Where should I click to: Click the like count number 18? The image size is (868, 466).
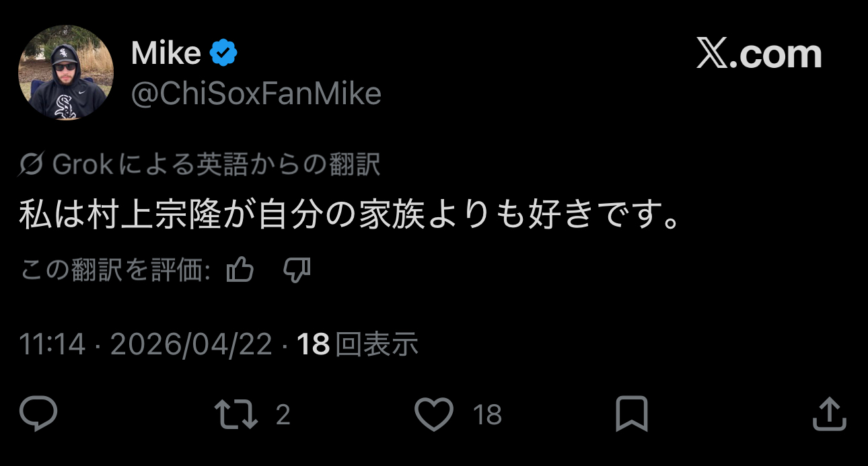[x=487, y=415]
